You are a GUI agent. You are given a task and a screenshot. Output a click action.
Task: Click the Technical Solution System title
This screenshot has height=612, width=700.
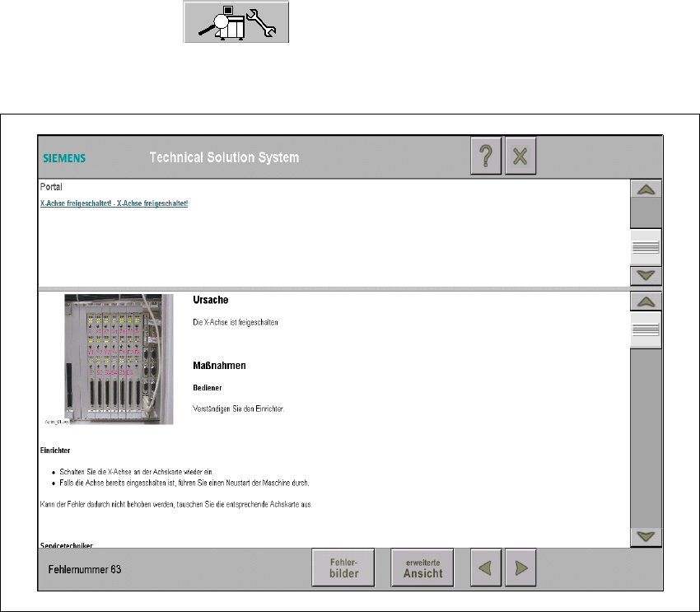(x=224, y=157)
